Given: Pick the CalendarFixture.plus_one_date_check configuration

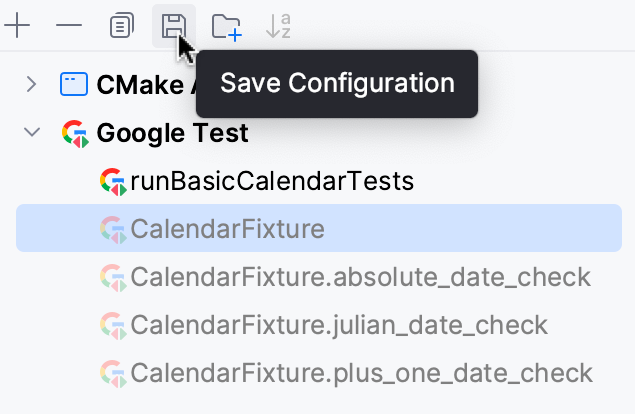Looking at the screenshot, I should (361, 373).
